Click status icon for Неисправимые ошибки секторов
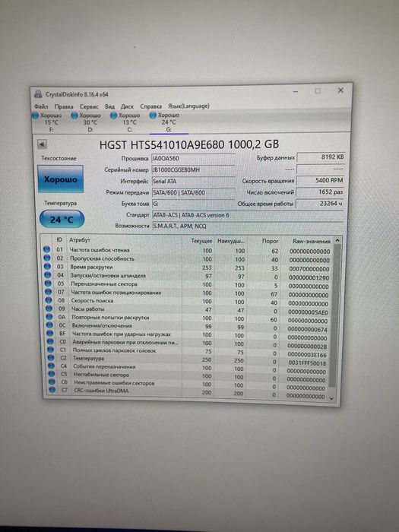Image resolution: width=399 pixels, height=532 pixels. 52,382
